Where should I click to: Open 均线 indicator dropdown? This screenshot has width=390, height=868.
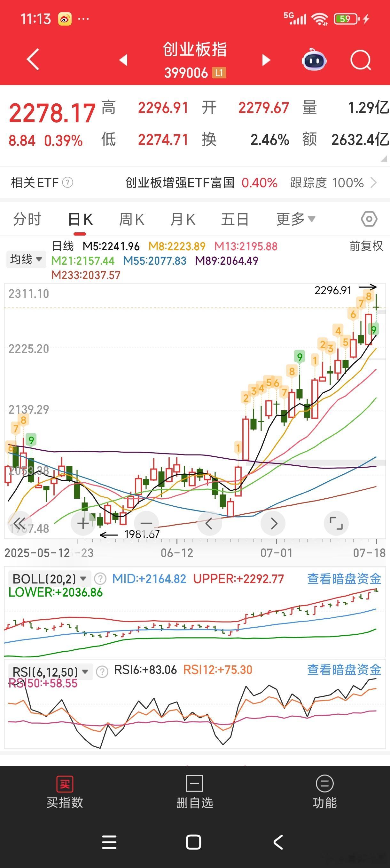click(26, 260)
